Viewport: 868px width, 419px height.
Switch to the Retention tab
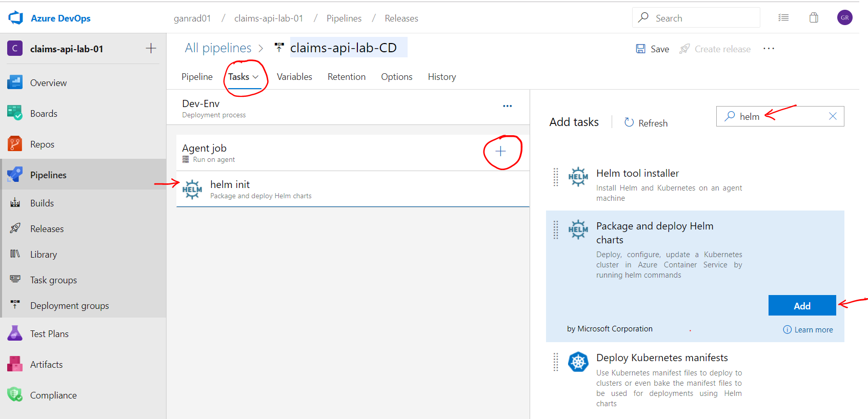point(347,76)
